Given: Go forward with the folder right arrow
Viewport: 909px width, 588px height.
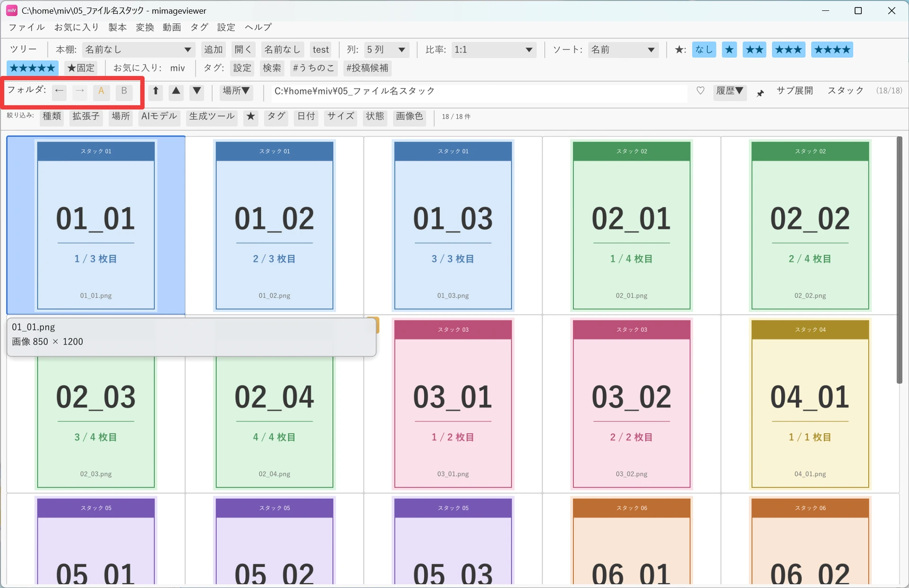Looking at the screenshot, I should pyautogui.click(x=80, y=91).
